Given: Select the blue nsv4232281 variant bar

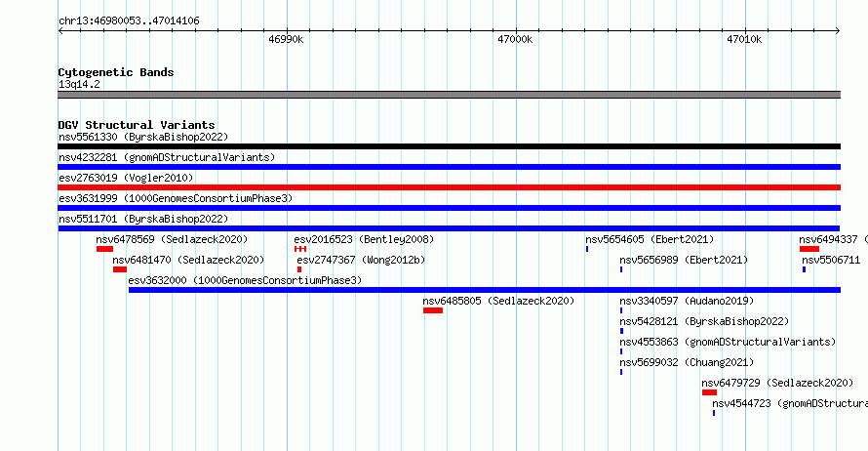Looking at the screenshot, I should click(449, 167).
